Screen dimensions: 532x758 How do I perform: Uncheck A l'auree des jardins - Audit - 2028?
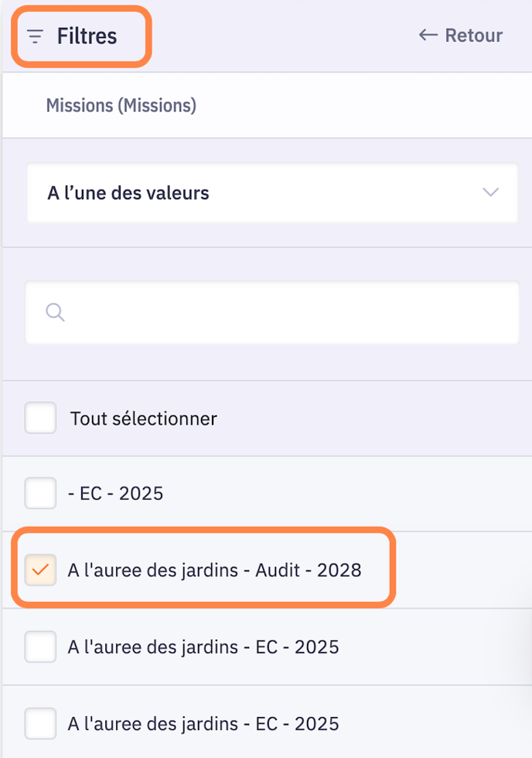tap(41, 570)
